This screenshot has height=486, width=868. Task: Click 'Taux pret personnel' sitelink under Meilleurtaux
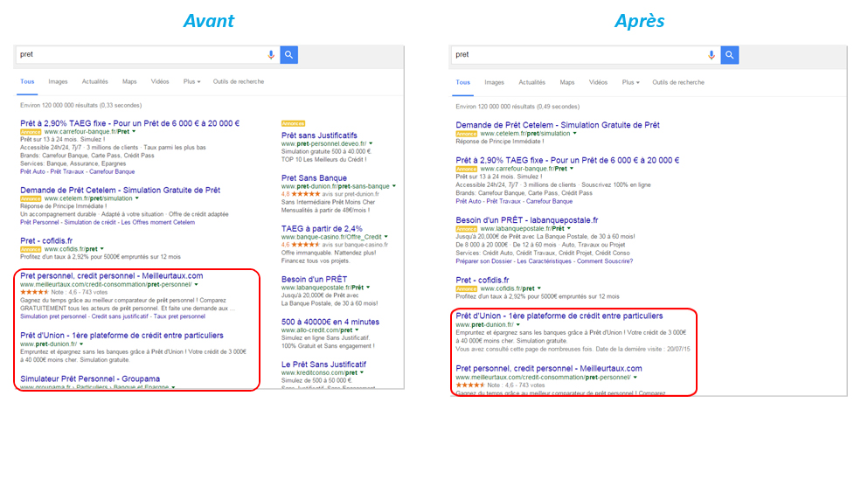(x=179, y=316)
